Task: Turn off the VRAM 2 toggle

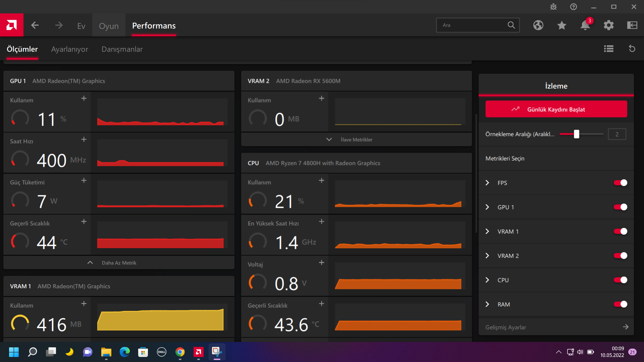Action: [620, 256]
